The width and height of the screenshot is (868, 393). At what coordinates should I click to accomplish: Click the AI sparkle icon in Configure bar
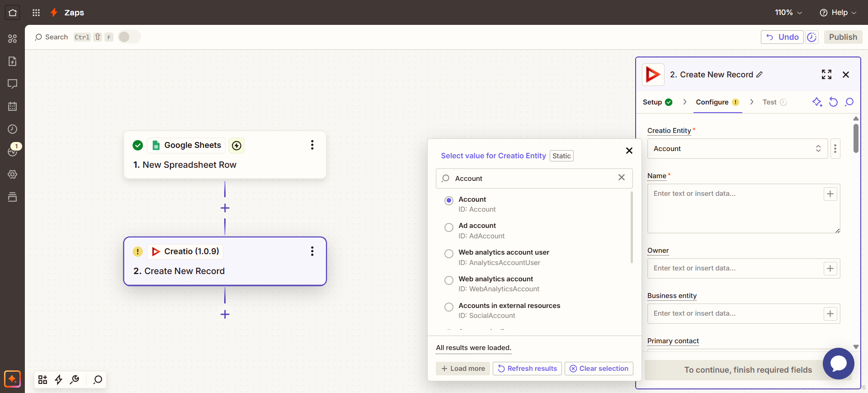(x=816, y=102)
